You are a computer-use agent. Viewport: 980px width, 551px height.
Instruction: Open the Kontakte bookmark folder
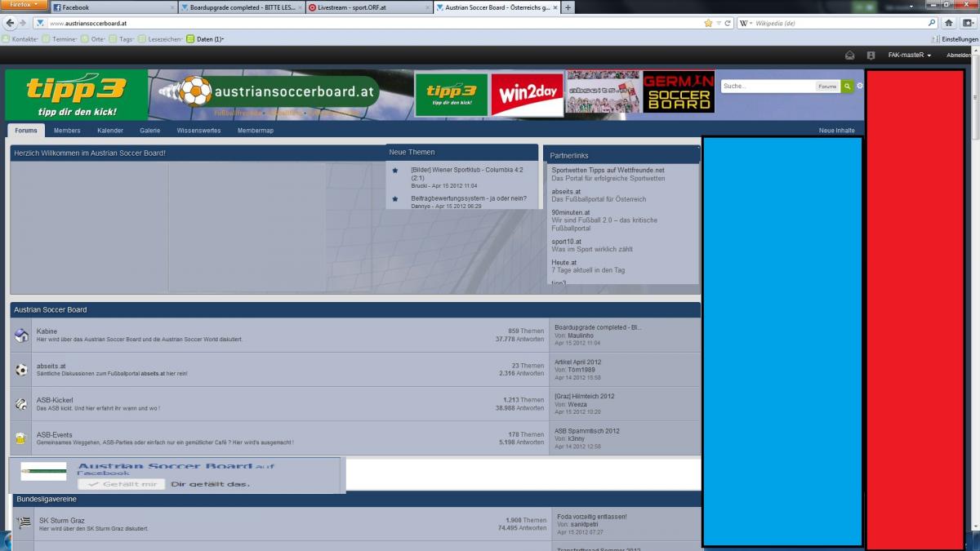21,38
